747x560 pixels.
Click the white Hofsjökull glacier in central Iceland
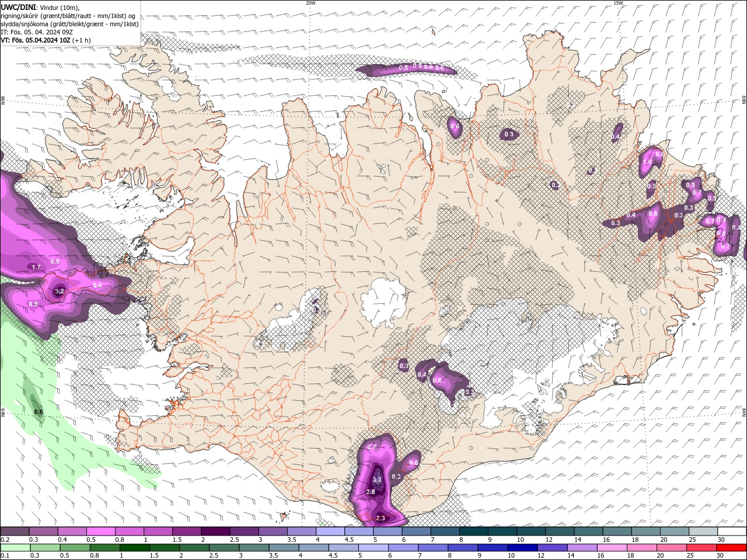tap(383, 303)
